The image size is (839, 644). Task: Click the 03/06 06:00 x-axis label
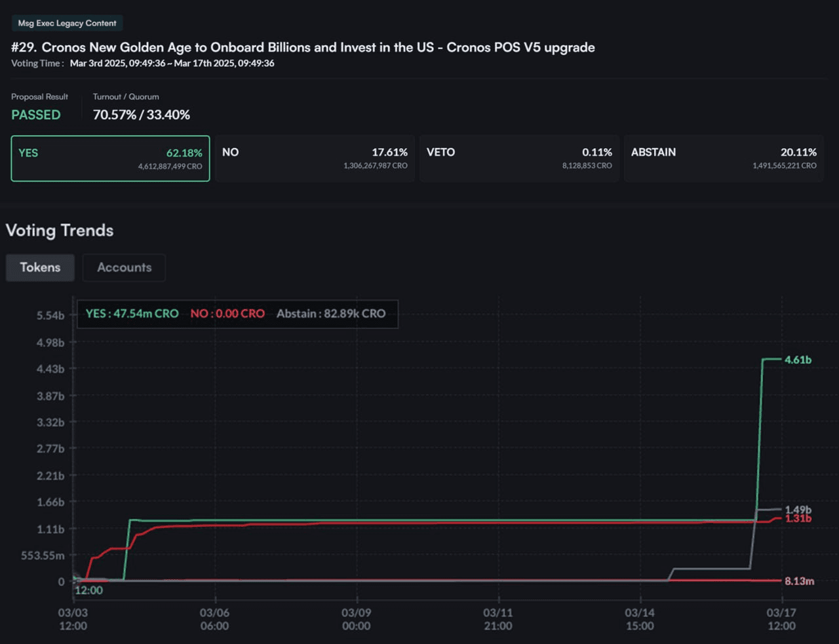pos(214,619)
